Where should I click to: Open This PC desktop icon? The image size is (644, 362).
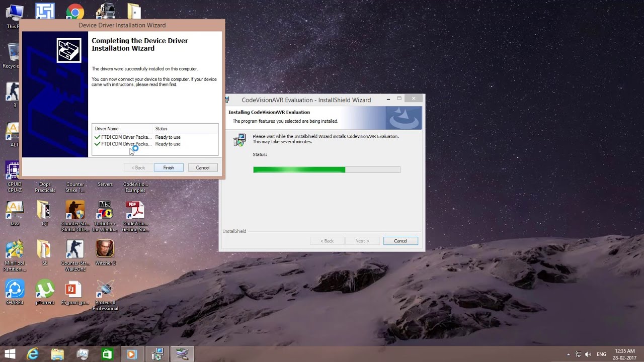pos(14,16)
